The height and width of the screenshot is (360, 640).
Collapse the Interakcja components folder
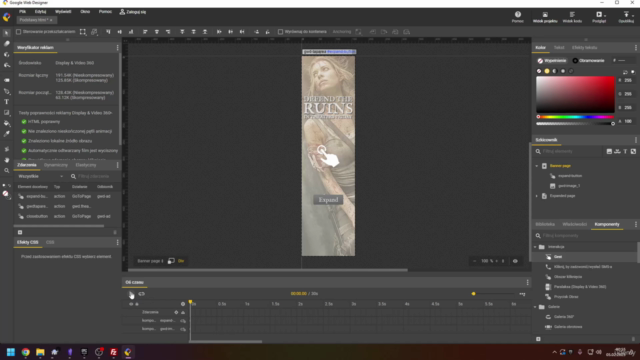[535, 247]
